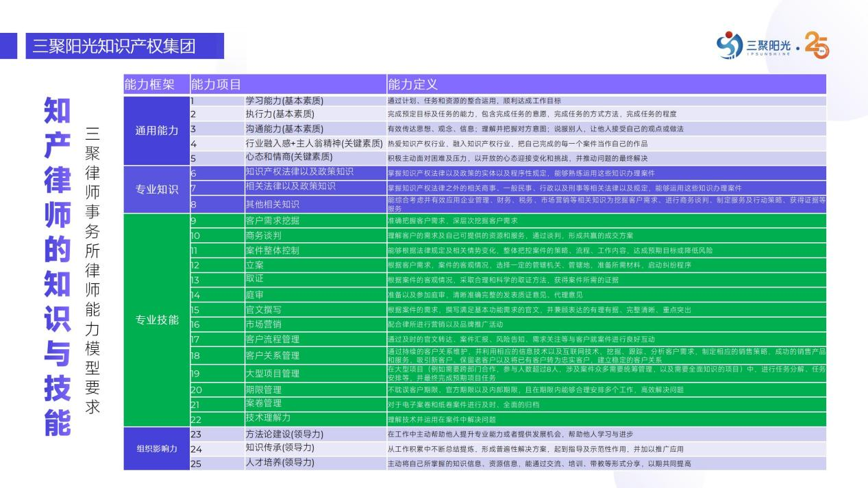Select the 组织影响力 category cell

[x=156, y=449]
